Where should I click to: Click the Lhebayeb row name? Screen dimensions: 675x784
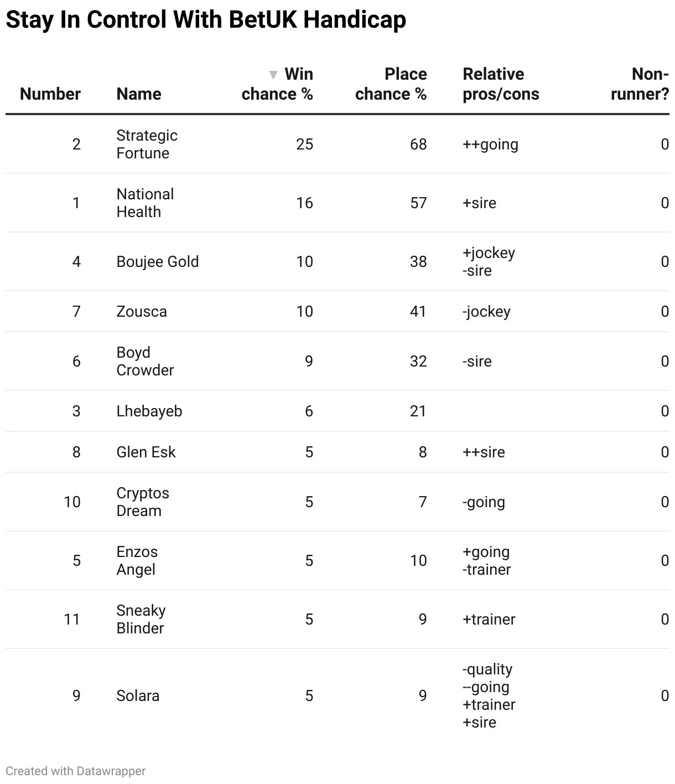149,411
